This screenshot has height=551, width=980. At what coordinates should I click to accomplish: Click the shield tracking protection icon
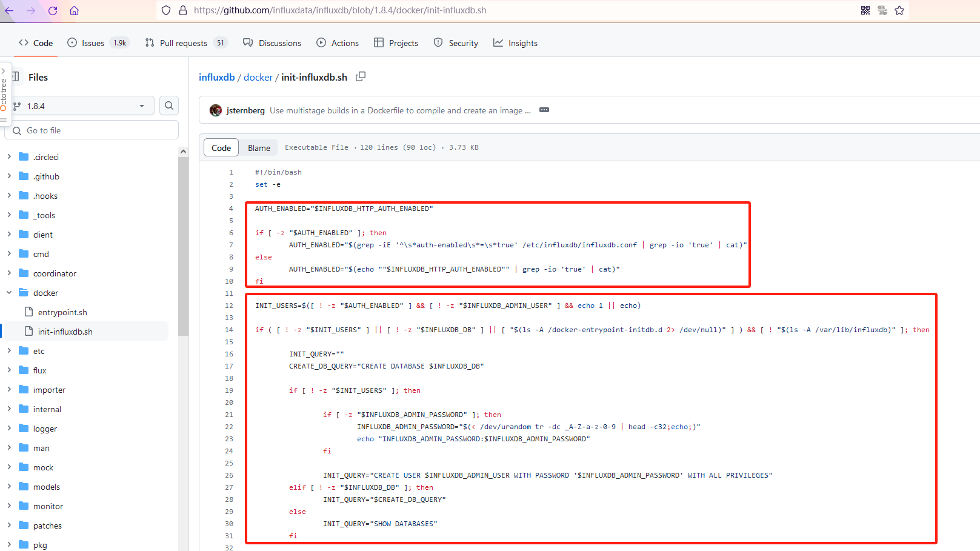point(166,10)
